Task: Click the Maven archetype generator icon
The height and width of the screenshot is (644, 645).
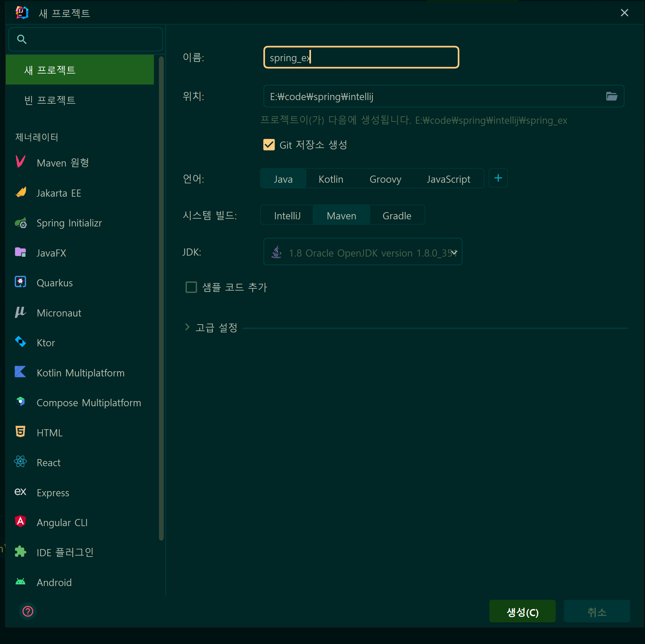Action: [20, 162]
